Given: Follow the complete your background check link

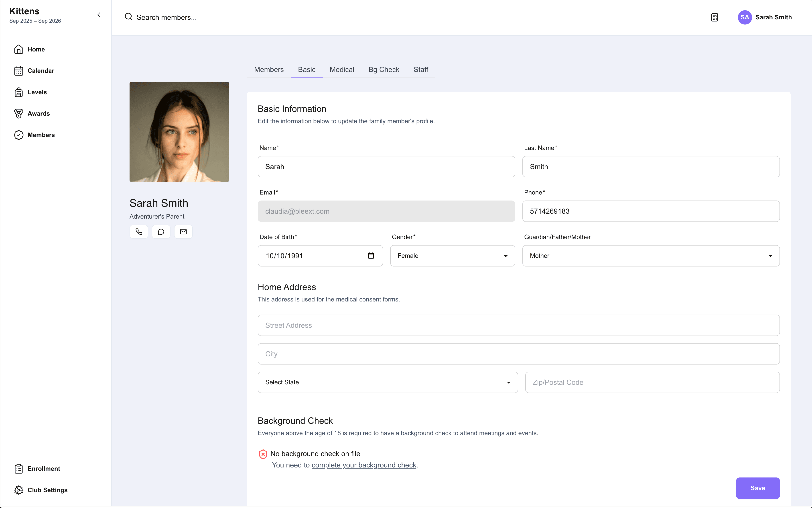Looking at the screenshot, I should click(364, 465).
